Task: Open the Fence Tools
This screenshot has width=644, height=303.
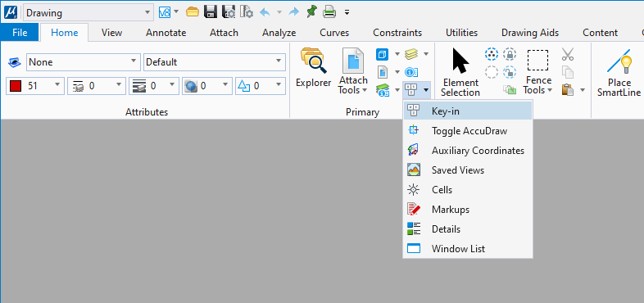Action: click(537, 71)
